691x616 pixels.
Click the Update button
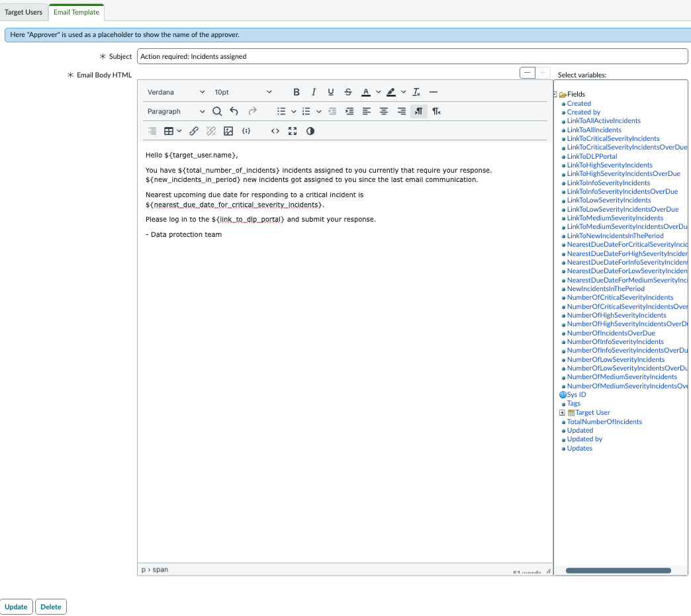[x=17, y=607]
